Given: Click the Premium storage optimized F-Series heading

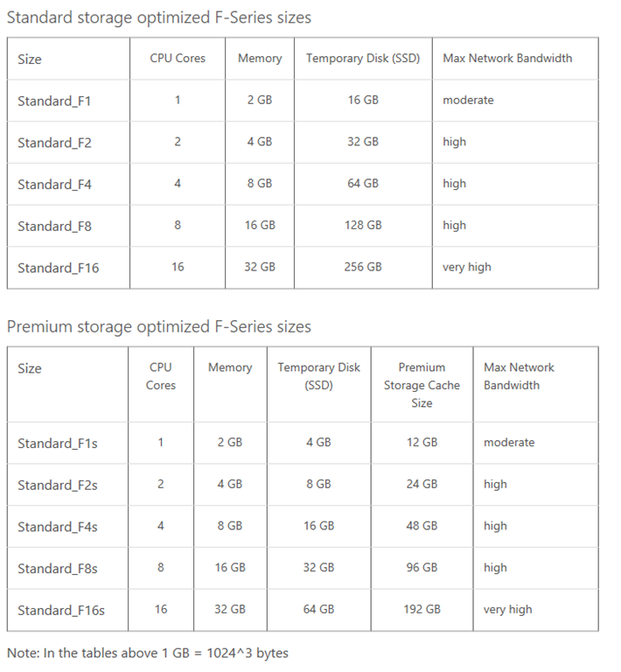Looking at the screenshot, I should pyautogui.click(x=159, y=327).
